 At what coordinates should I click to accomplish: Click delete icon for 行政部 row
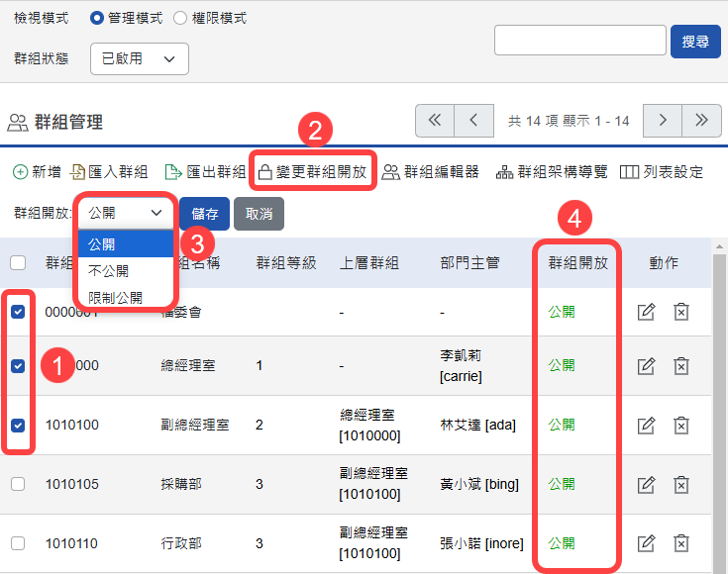pyautogui.click(x=681, y=543)
